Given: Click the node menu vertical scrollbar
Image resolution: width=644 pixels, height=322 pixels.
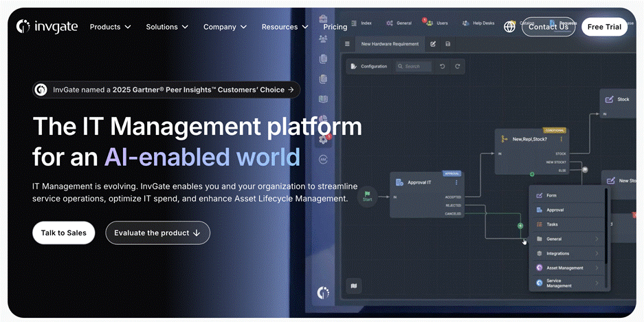Looking at the screenshot, I should point(606,226).
